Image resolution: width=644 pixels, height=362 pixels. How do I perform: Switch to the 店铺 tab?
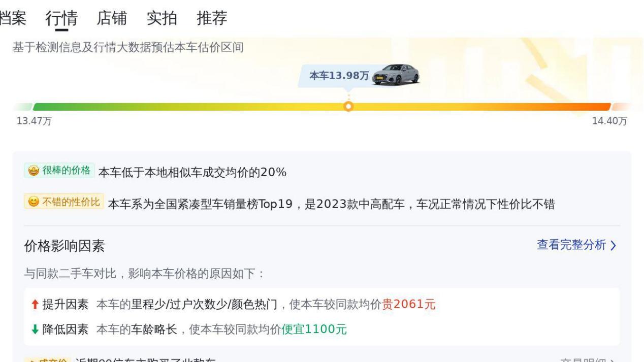[112, 18]
